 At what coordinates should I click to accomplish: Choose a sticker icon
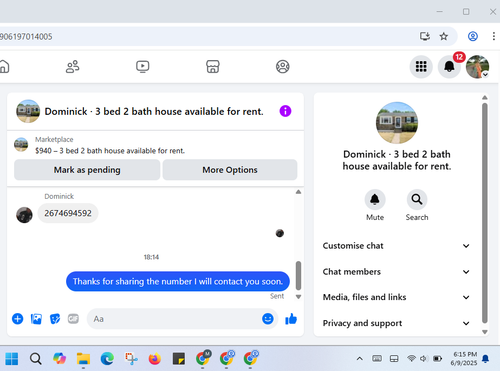55,319
